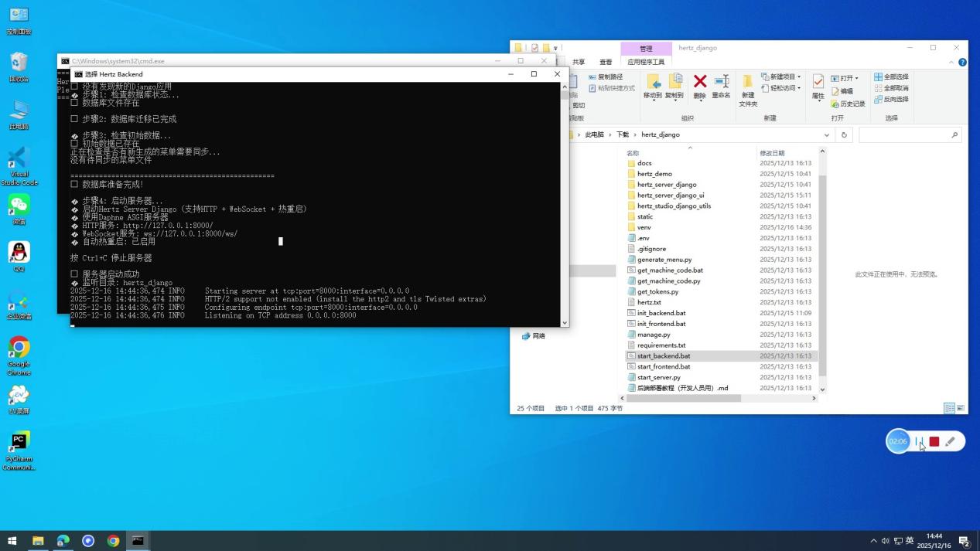Stop recording with red square button
The width and height of the screenshot is (980, 551).
[934, 441]
